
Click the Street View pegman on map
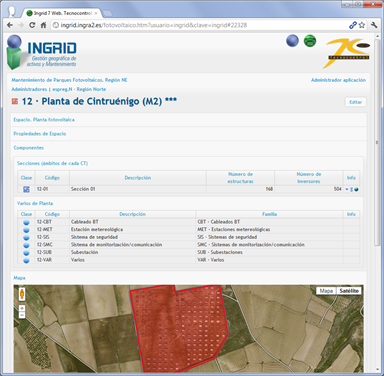22,294
